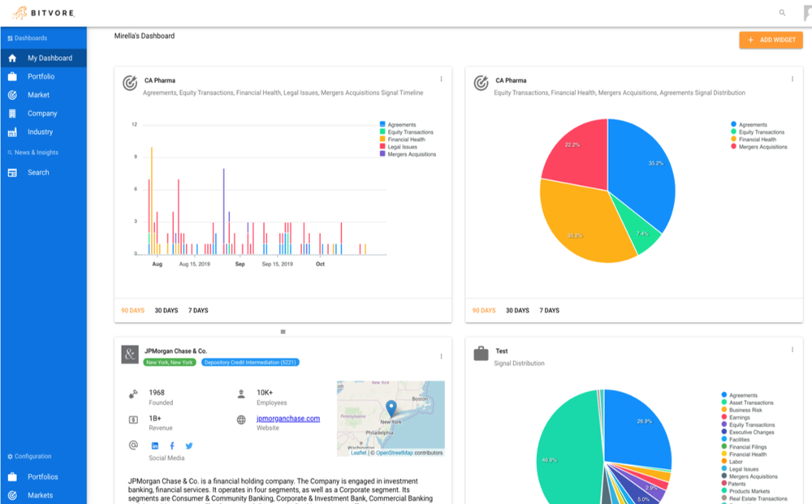Viewport: 812px width, 504px height.
Task: Click the briefcase icon of Test widget
Action: 481,354
